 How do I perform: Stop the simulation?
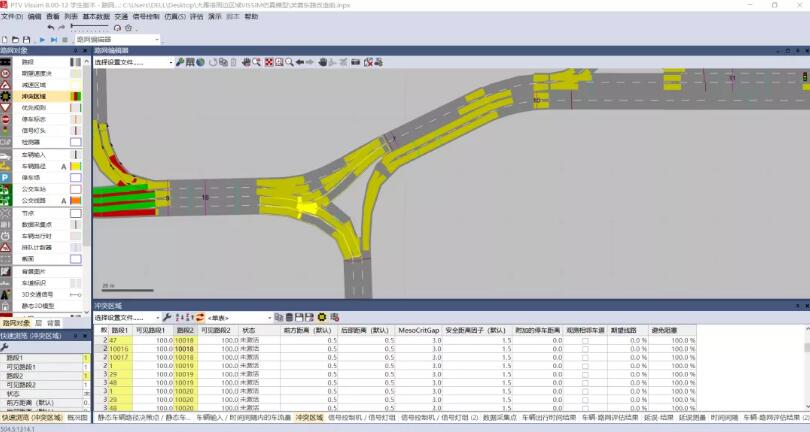pyautogui.click(x=65, y=40)
